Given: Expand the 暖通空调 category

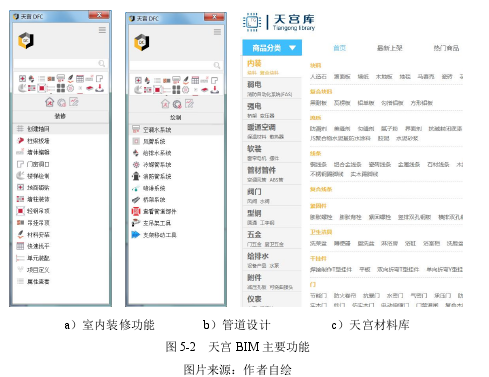Looking at the screenshot, I should (x=272, y=131).
